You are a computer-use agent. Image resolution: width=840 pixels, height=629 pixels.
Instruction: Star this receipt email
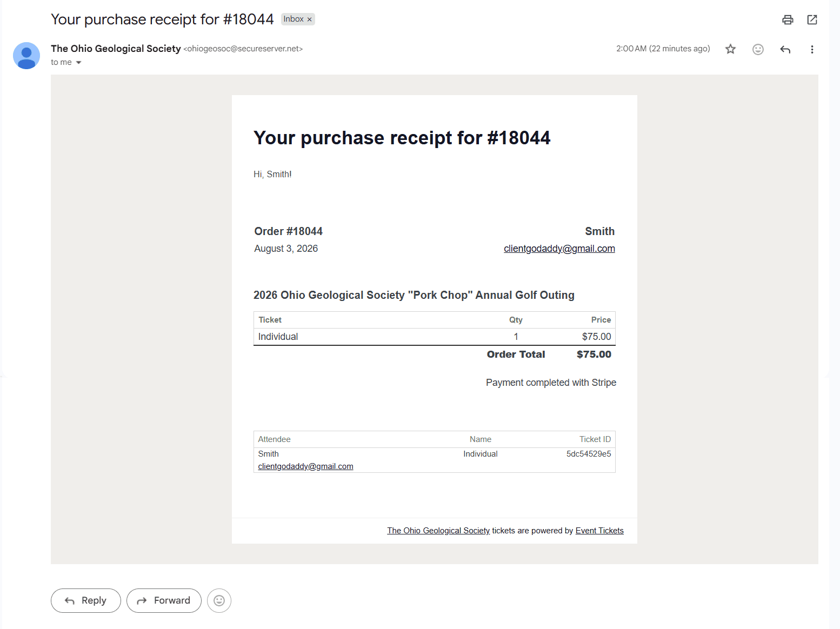pos(730,49)
